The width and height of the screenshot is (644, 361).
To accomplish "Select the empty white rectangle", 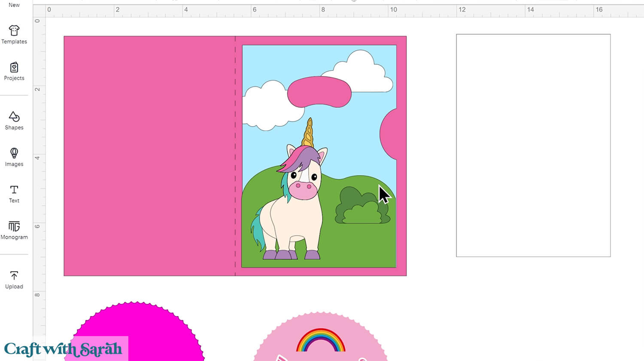I will click(x=533, y=146).
